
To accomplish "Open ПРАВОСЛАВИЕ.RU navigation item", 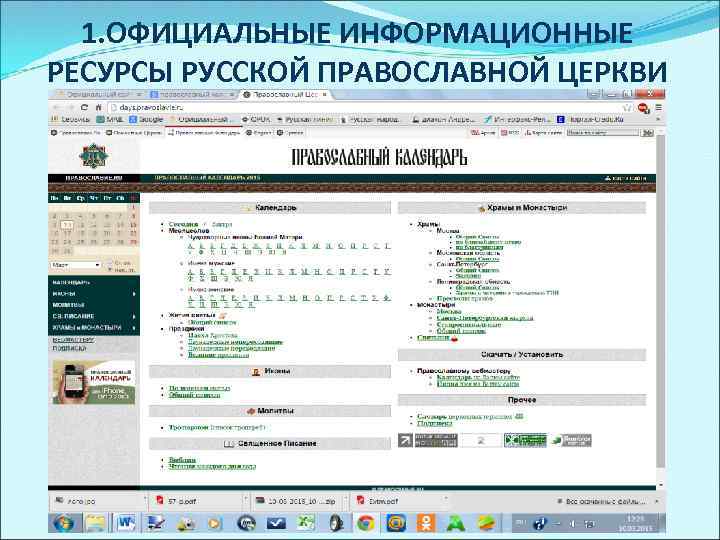I will tap(94, 178).
